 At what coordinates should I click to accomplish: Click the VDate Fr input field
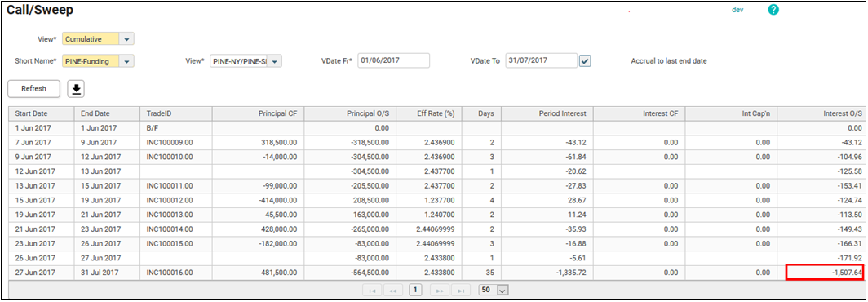(393, 60)
